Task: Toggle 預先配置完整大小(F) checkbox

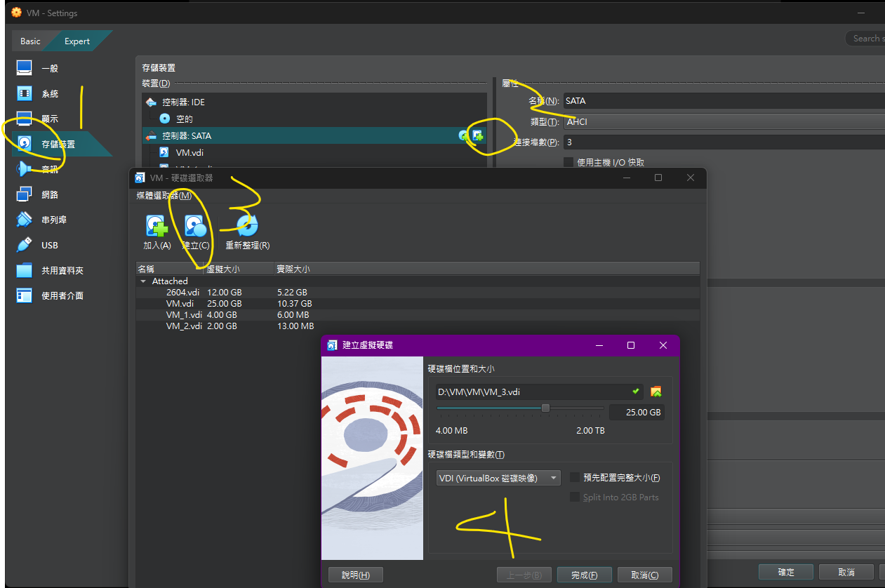Action: 575,477
